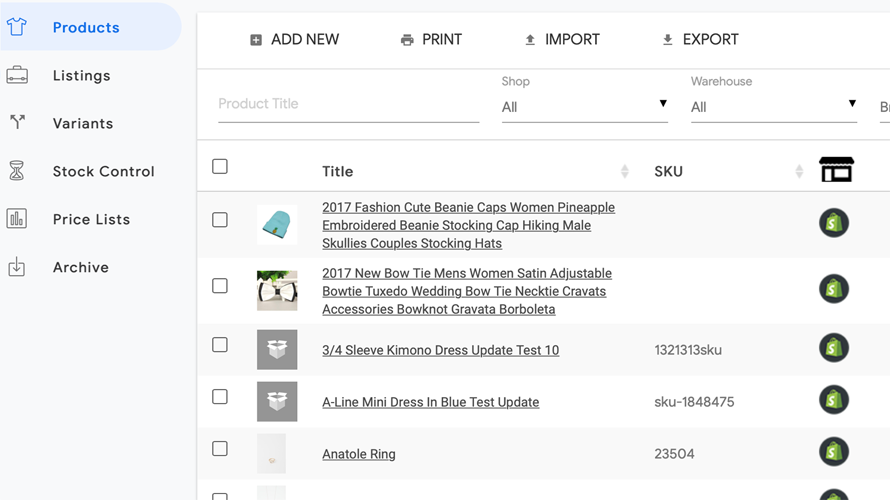The image size is (890, 500).
Task: Click Shopify icon for Beanie Caps row
Action: [x=834, y=223]
